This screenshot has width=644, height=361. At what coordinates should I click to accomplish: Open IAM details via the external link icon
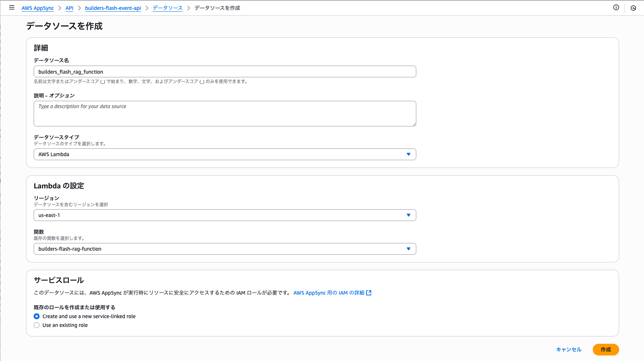369,292
